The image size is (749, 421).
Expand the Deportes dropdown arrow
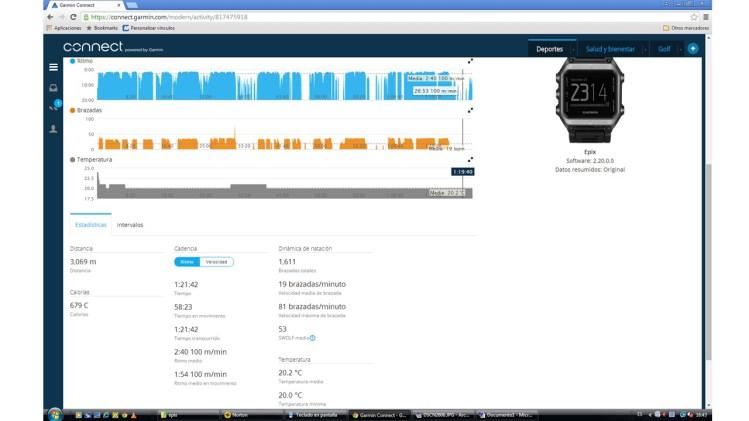[574, 50]
